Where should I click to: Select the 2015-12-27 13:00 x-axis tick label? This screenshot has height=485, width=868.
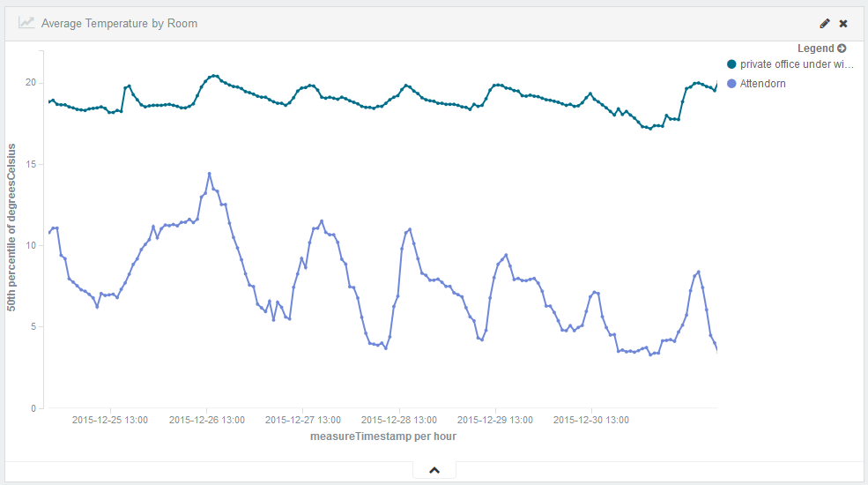[302, 421]
